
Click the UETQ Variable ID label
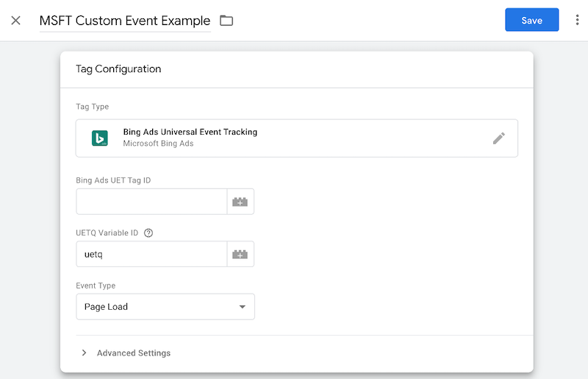(x=107, y=233)
